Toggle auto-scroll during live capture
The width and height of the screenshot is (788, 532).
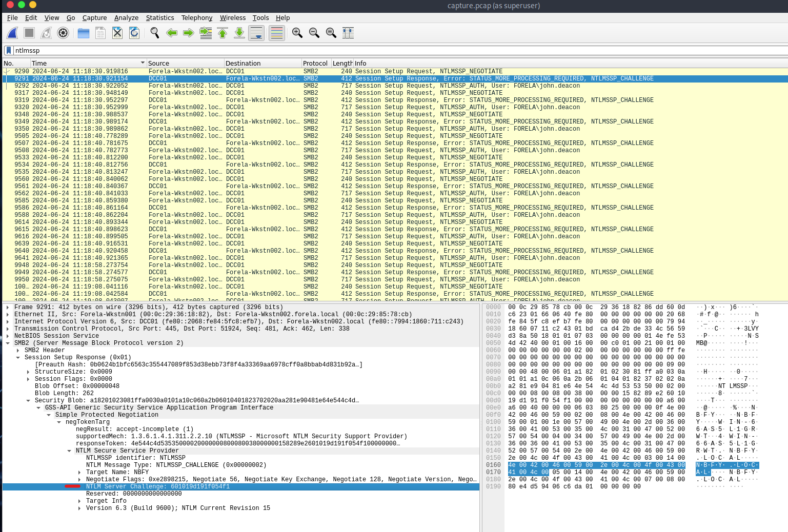click(256, 33)
